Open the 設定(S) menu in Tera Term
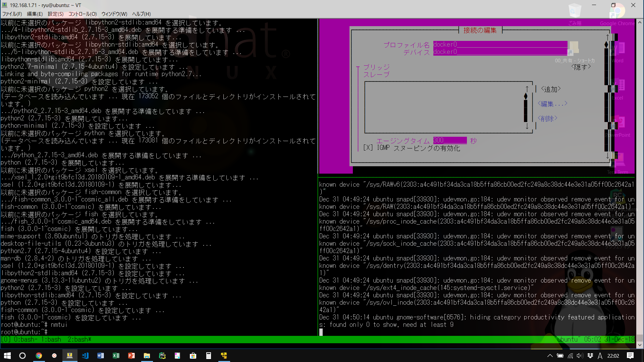This screenshot has width=644, height=362. pyautogui.click(x=56, y=14)
